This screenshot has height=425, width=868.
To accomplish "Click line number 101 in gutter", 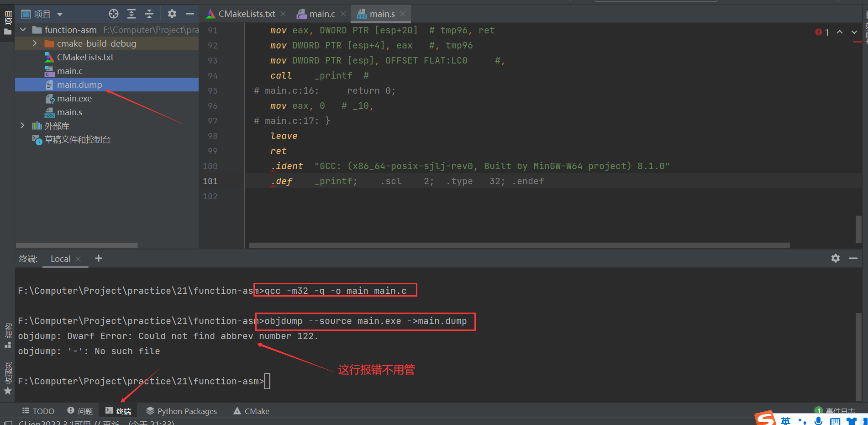I will pyautogui.click(x=210, y=181).
